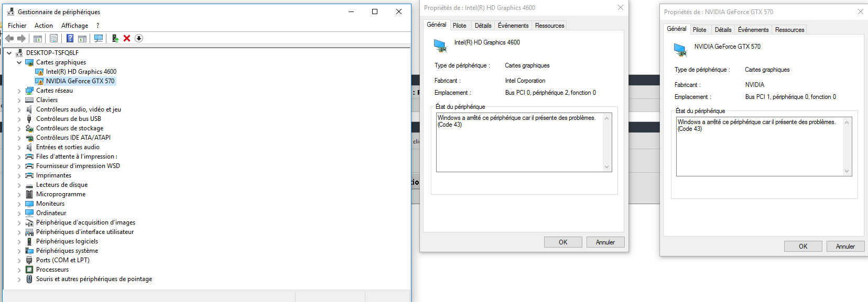The height and width of the screenshot is (302, 868).
Task: Open Détails tab in NVIDIA properties
Action: tap(723, 30)
